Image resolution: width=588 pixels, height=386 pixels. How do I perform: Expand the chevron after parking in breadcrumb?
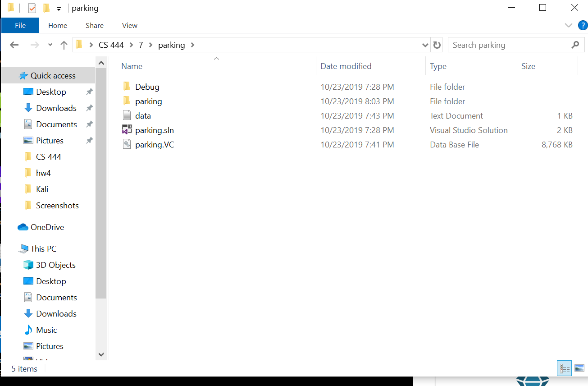193,45
